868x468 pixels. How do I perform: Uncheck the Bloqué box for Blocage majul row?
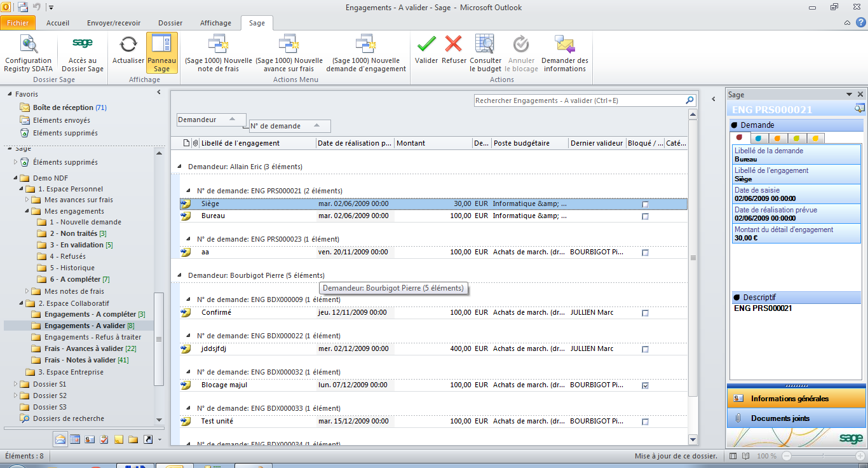pos(645,385)
